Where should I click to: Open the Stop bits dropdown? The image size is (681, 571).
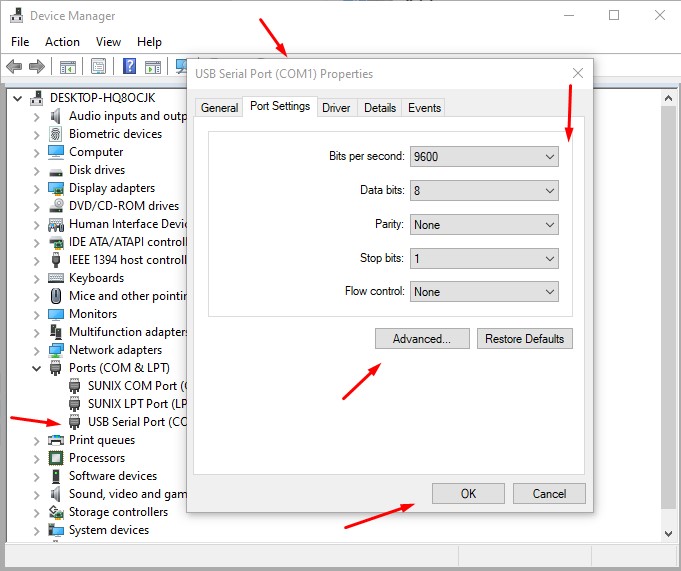point(484,259)
